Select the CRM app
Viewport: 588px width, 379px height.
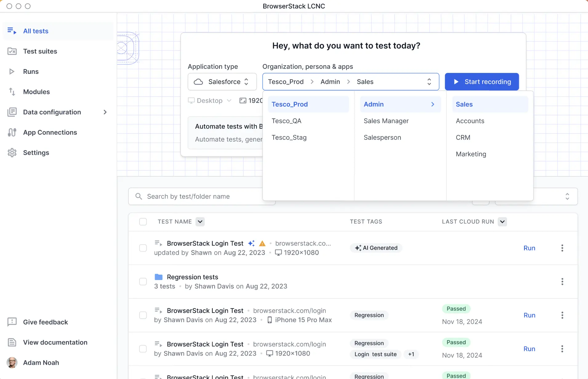tap(490, 138)
